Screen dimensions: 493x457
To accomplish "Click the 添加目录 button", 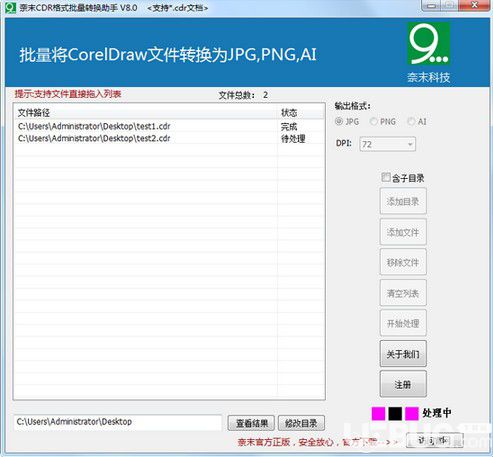I will pos(403,201).
